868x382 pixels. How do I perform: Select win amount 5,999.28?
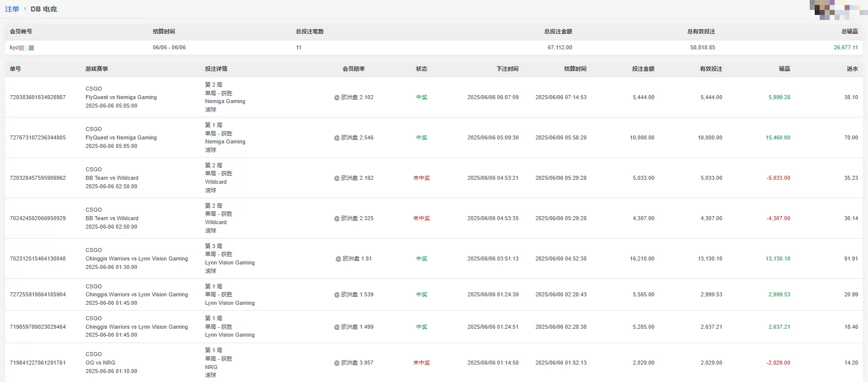[779, 98]
